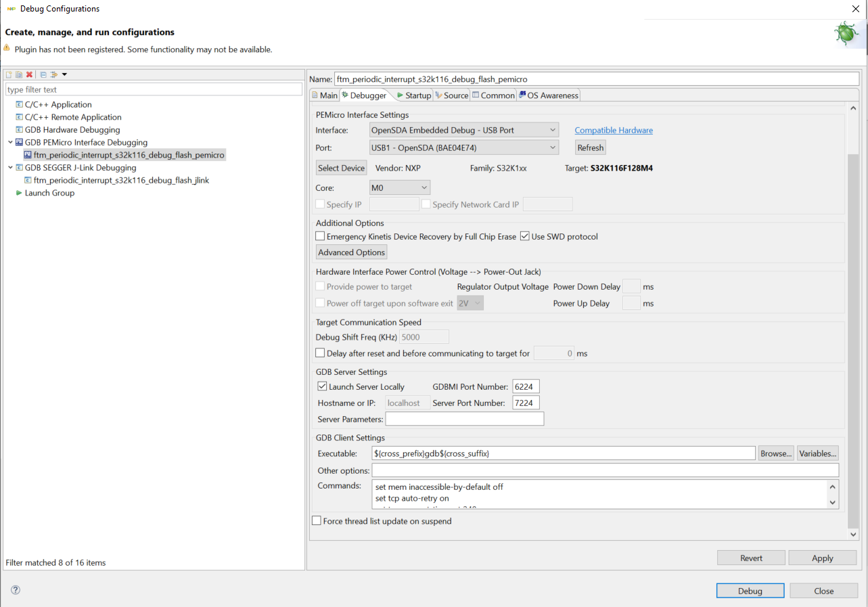Create a new launch configuration

coord(9,74)
